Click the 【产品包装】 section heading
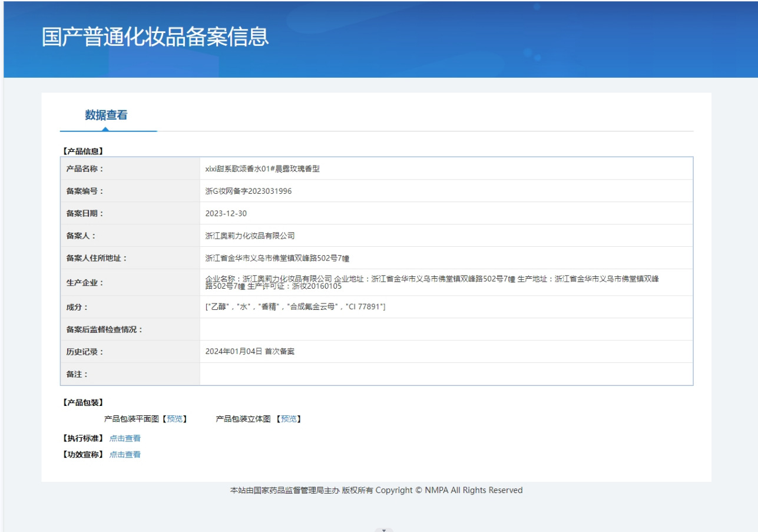The height and width of the screenshot is (532, 758). [82, 403]
